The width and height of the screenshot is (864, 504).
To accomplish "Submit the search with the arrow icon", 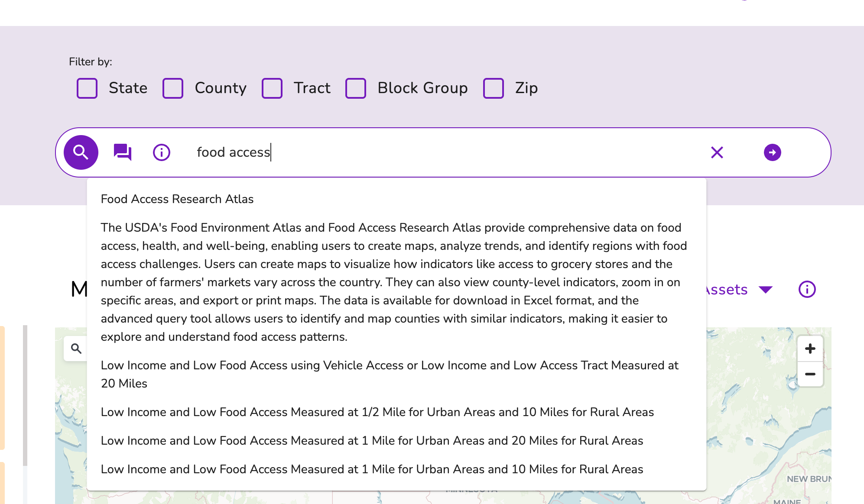I will (773, 152).
